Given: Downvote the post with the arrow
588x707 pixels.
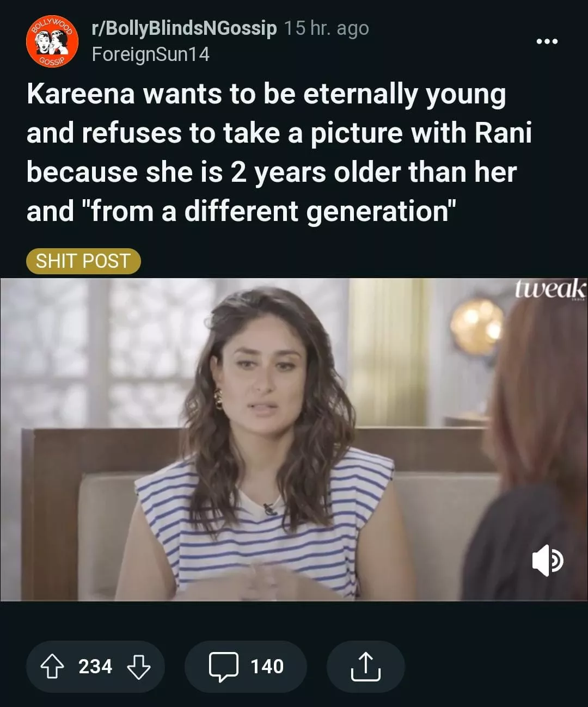Looking at the screenshot, I should (139, 666).
